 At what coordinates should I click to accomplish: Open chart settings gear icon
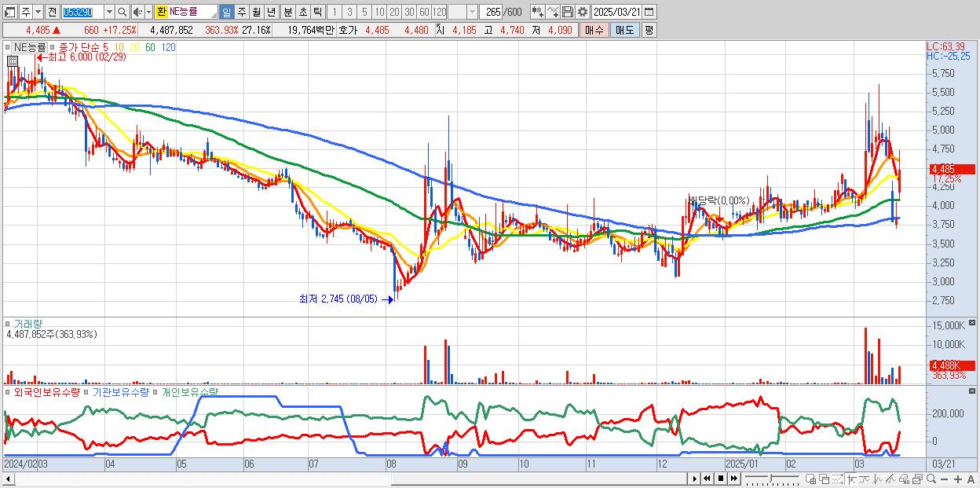(582, 12)
